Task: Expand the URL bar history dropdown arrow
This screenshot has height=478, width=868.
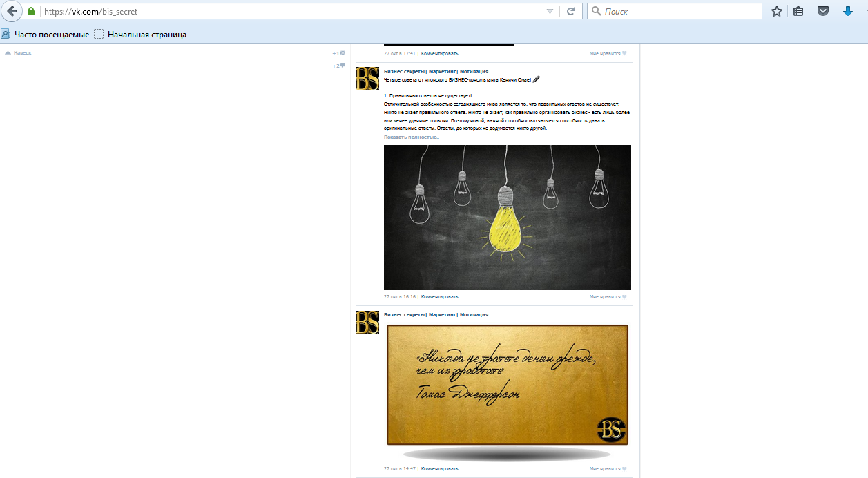Action: pos(550,11)
